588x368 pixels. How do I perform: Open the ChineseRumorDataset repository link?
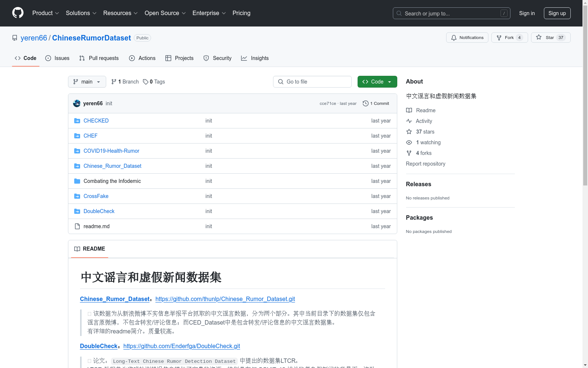pos(92,38)
